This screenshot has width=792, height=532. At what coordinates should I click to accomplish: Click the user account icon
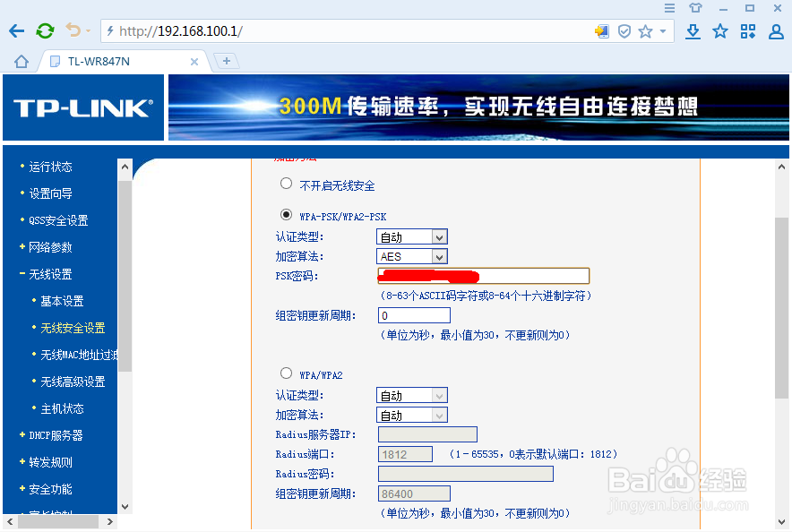click(x=776, y=31)
